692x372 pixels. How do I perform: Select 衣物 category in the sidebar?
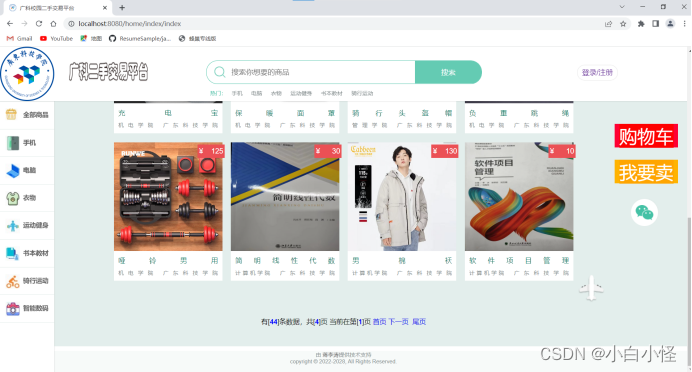[x=29, y=198]
